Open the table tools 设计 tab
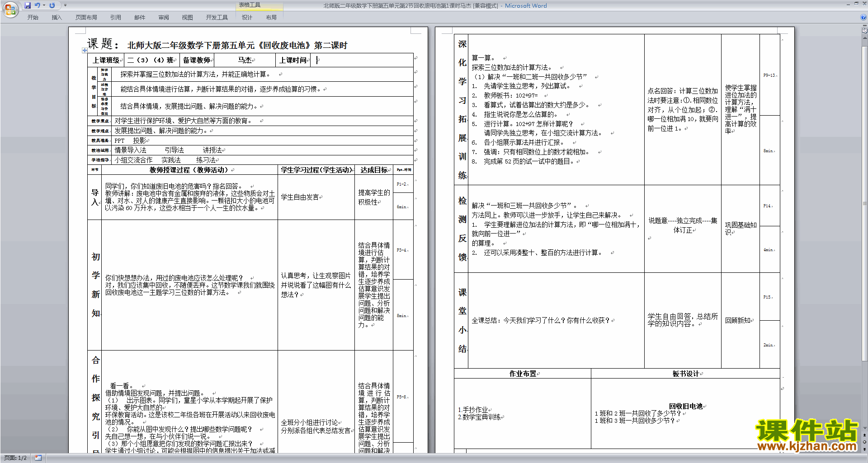Viewport: 868px width, 463px height. 247,18
